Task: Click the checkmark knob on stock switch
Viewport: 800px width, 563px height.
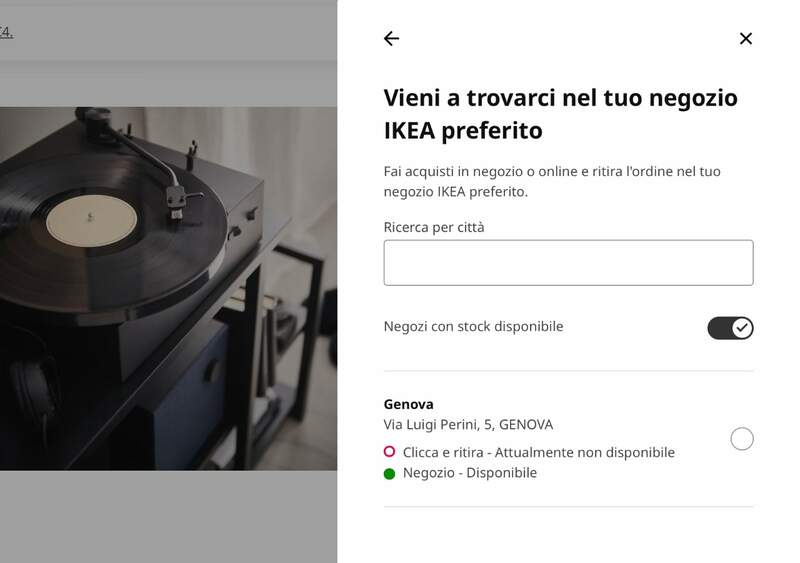Action: (x=742, y=328)
